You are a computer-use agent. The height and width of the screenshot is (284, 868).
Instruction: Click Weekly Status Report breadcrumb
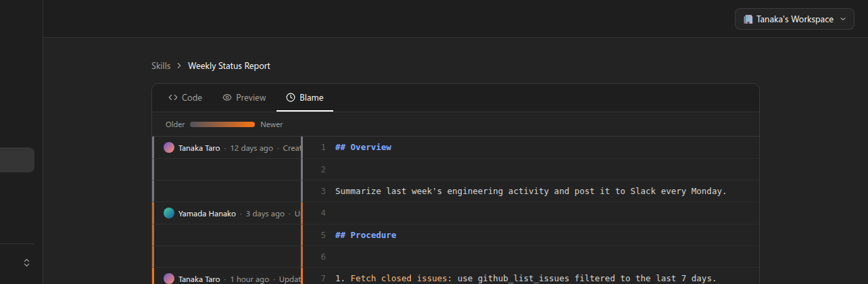pyautogui.click(x=229, y=66)
